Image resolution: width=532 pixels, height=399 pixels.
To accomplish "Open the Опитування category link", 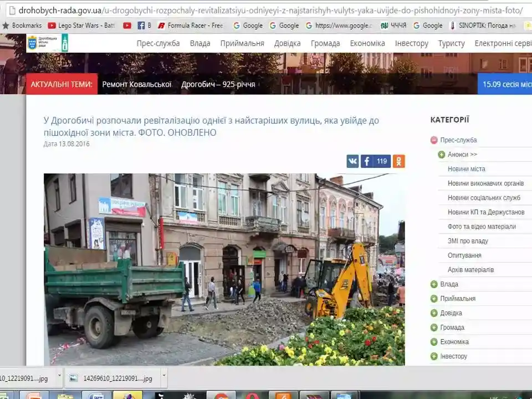I will tap(464, 255).
